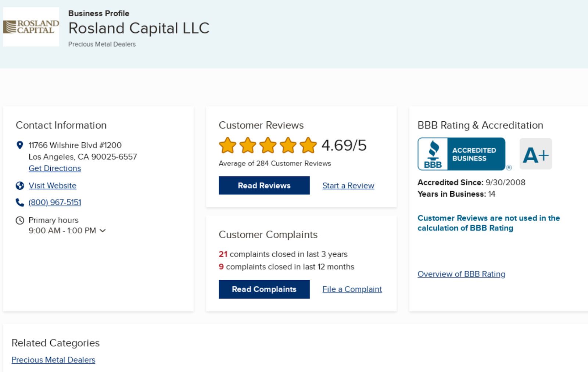Click the Rosland Capital logo thumbnail
588x372 pixels.
click(x=31, y=27)
